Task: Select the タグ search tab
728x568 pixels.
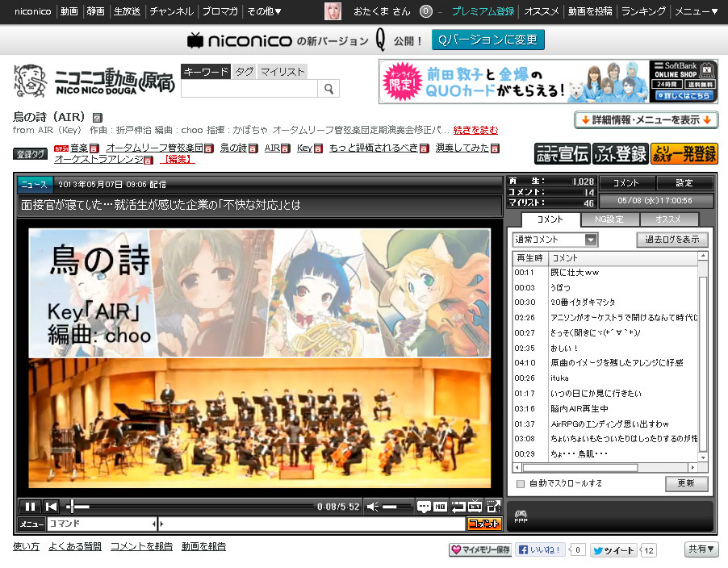Action: [x=244, y=72]
